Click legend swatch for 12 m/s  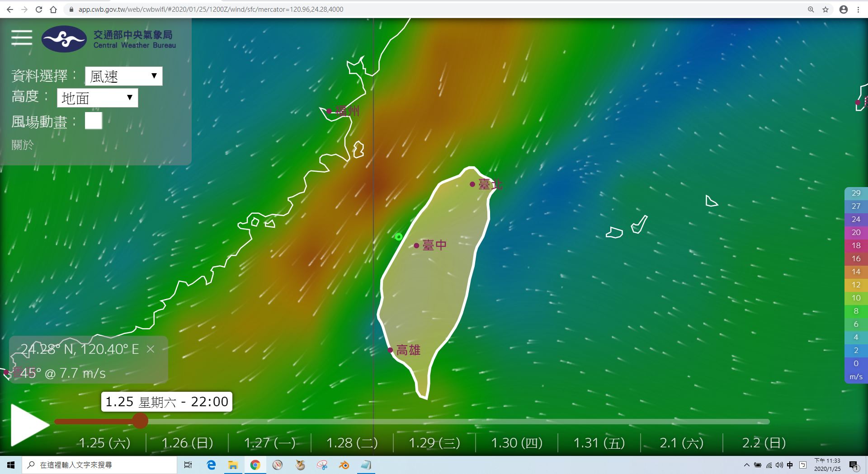click(x=856, y=285)
